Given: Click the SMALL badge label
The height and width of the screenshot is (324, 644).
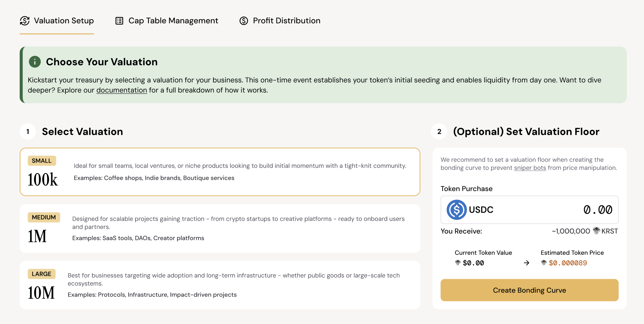Looking at the screenshot, I should point(42,161).
